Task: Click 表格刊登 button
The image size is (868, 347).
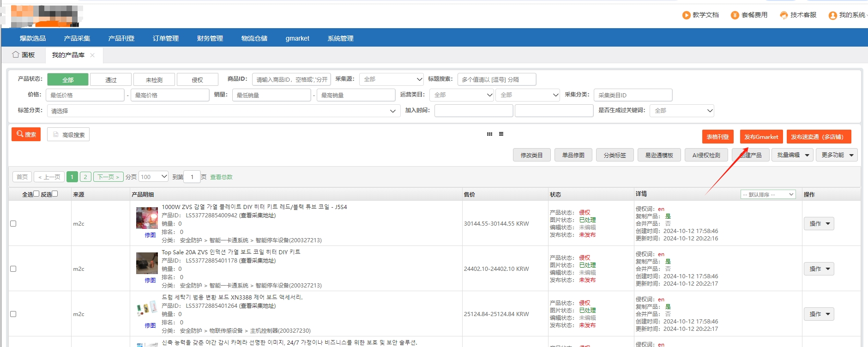Action: 717,137
